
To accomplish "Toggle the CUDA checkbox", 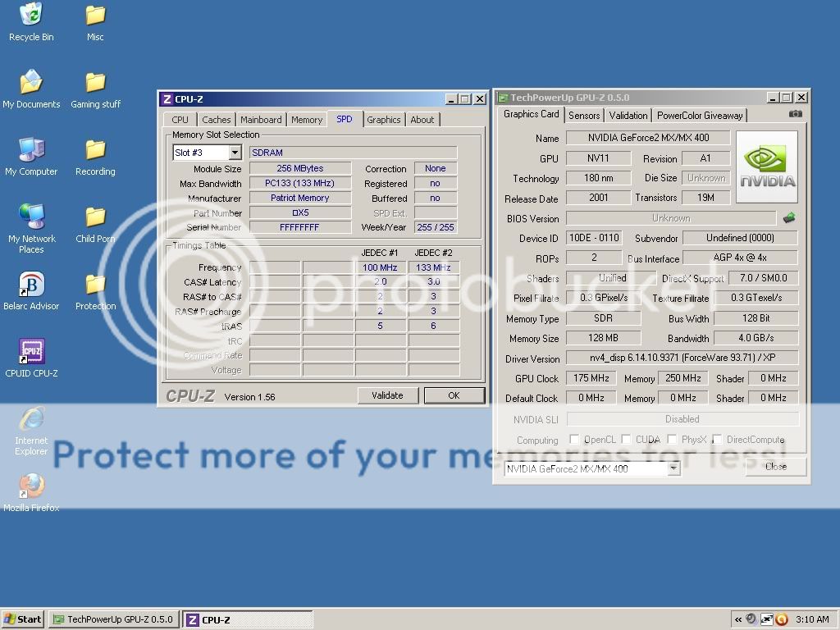I will point(626,440).
